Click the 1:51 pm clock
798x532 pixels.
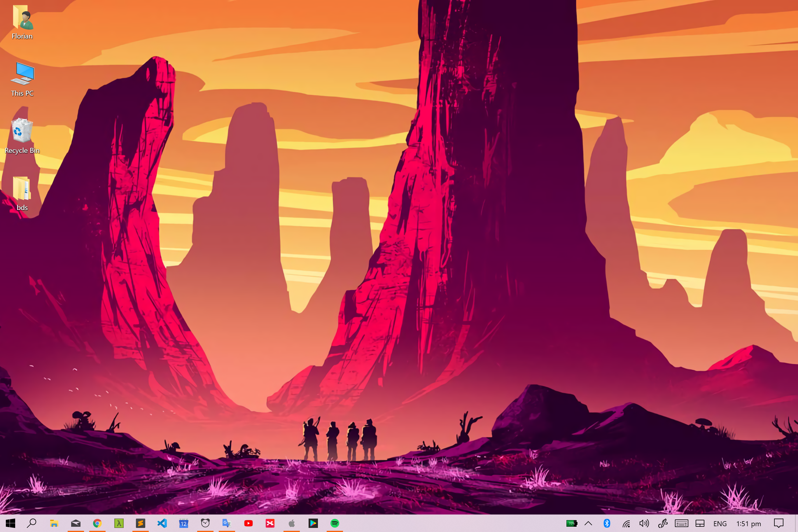point(748,524)
